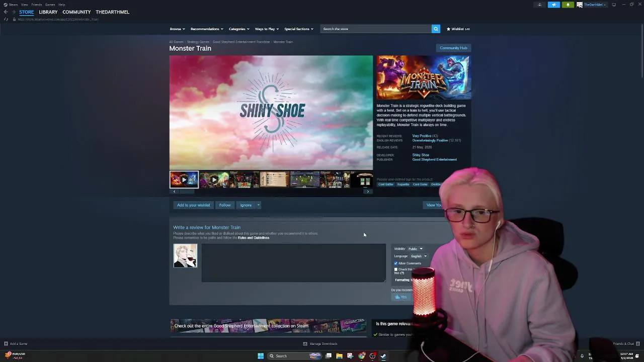The width and height of the screenshot is (644, 362).
Task: Open the green notifications bell
Action: [x=568, y=5]
